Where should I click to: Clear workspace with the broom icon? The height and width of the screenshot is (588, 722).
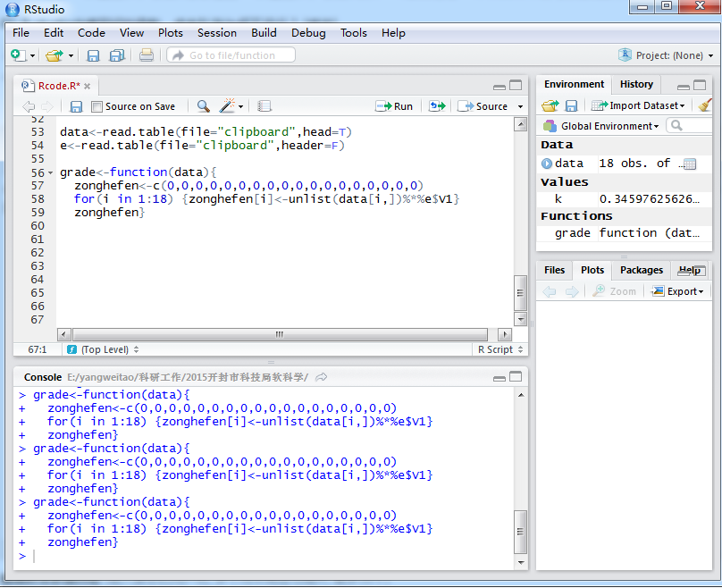[x=704, y=105]
